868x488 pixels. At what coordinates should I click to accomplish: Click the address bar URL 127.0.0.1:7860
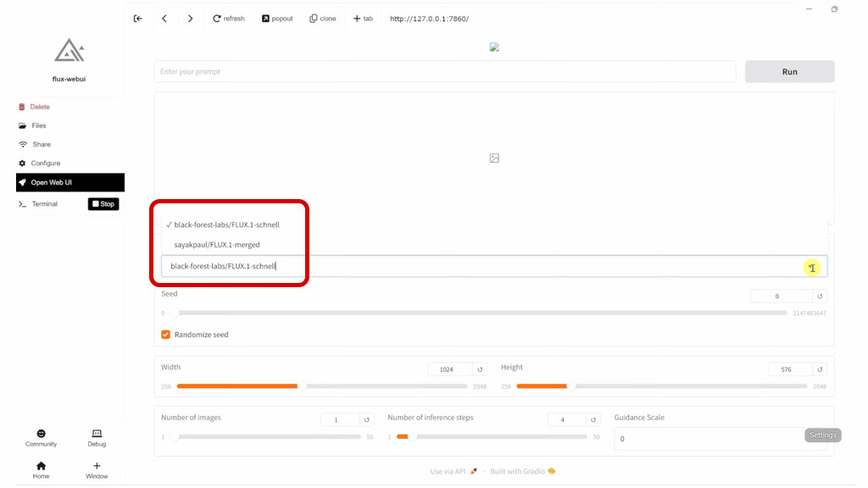click(429, 19)
